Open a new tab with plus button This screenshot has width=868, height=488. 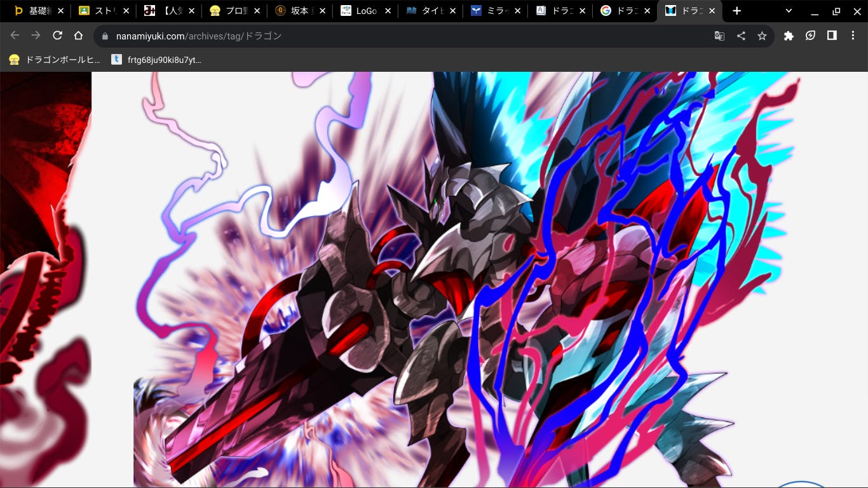click(x=736, y=11)
